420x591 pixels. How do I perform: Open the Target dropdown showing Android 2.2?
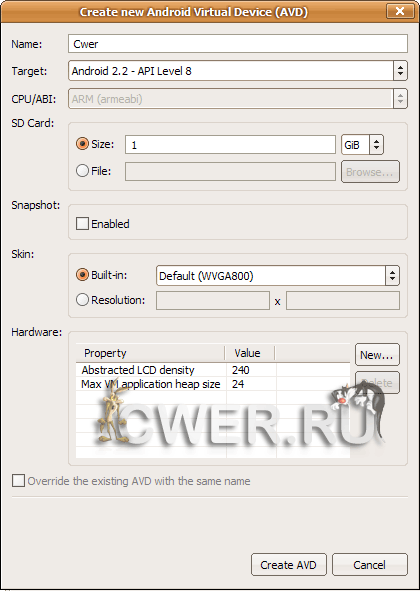[238, 70]
